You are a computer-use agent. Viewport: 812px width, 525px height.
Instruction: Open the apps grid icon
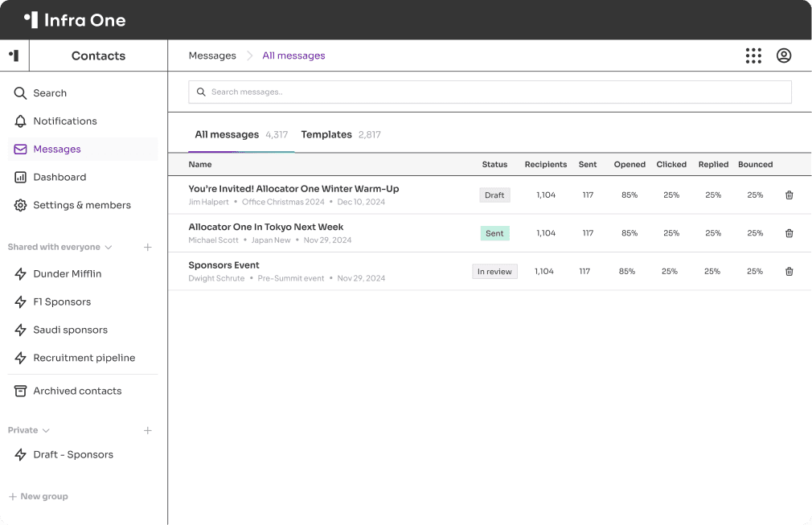click(753, 55)
